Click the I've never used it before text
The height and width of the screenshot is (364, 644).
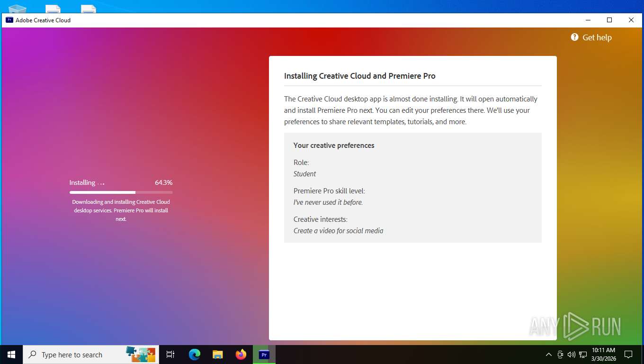click(x=328, y=202)
